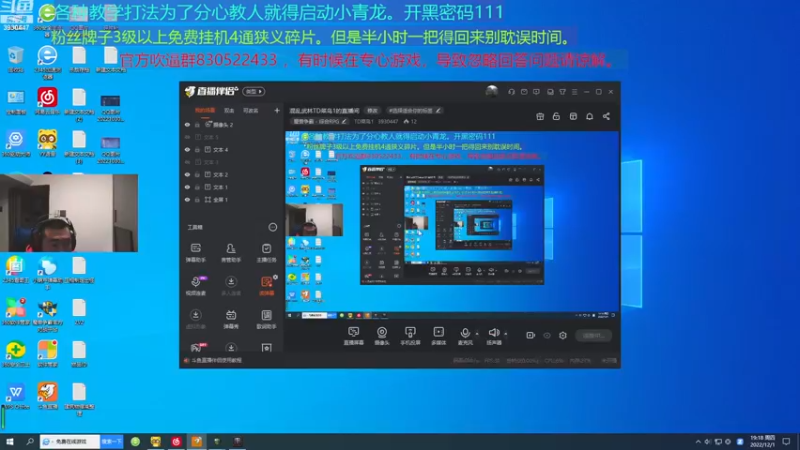The height and width of the screenshot is (450, 800).
Task: Expand microphone volume arrow
Action: [x=478, y=334]
